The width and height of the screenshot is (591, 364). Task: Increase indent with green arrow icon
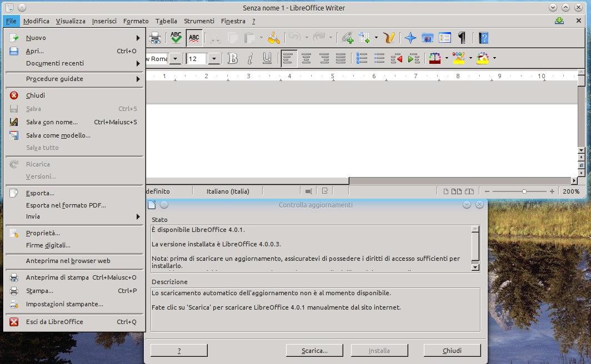point(414,58)
